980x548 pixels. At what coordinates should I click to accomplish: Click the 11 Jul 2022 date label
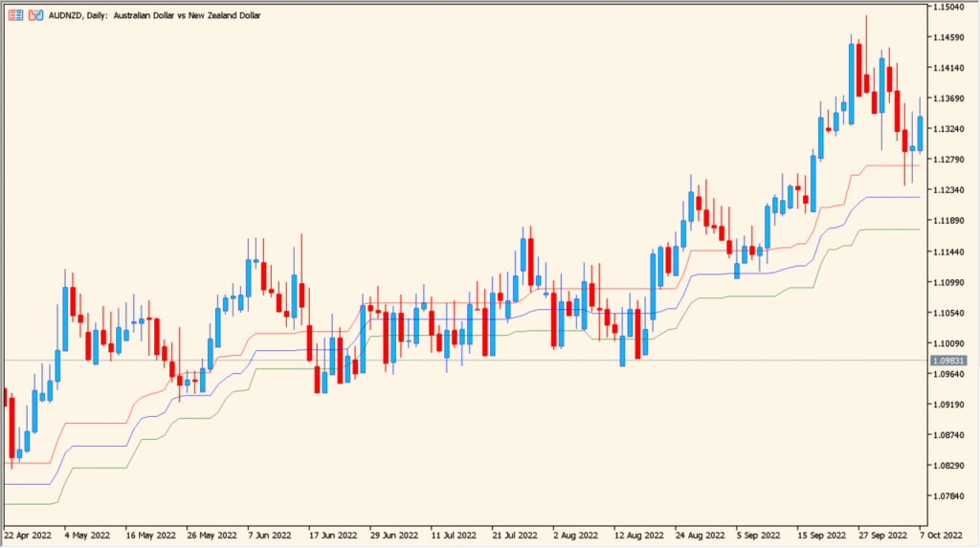pos(454,536)
